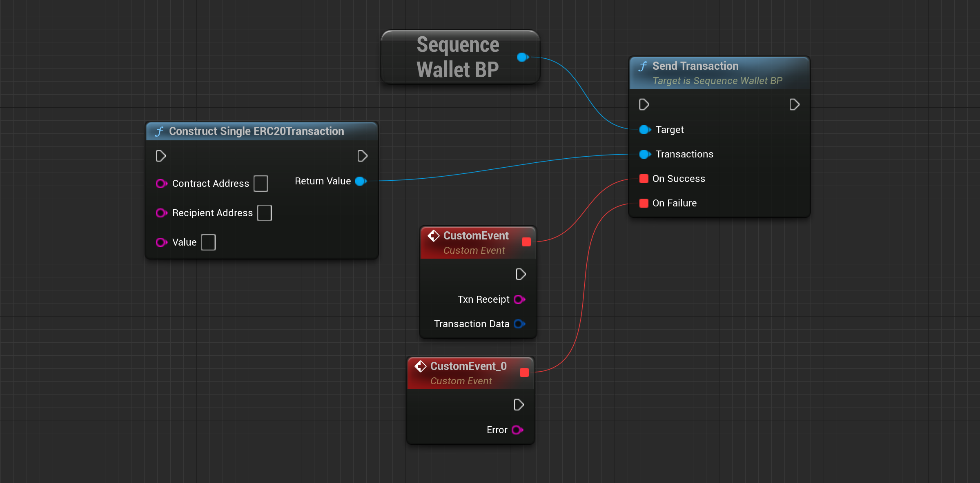Screen dimensions: 980x483
Task: Click the Send Transaction input execution pin
Action: tap(644, 105)
